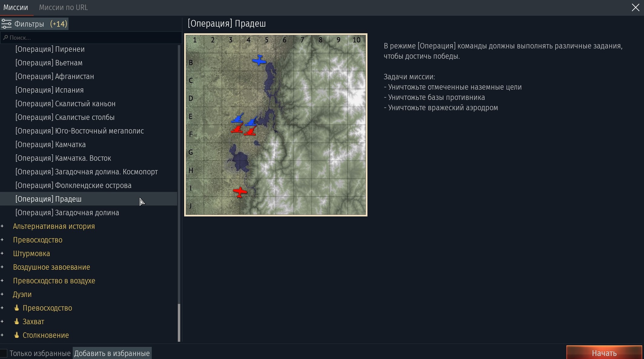Click the blue airfield plane icon on map
644x359 pixels.
tap(259, 60)
